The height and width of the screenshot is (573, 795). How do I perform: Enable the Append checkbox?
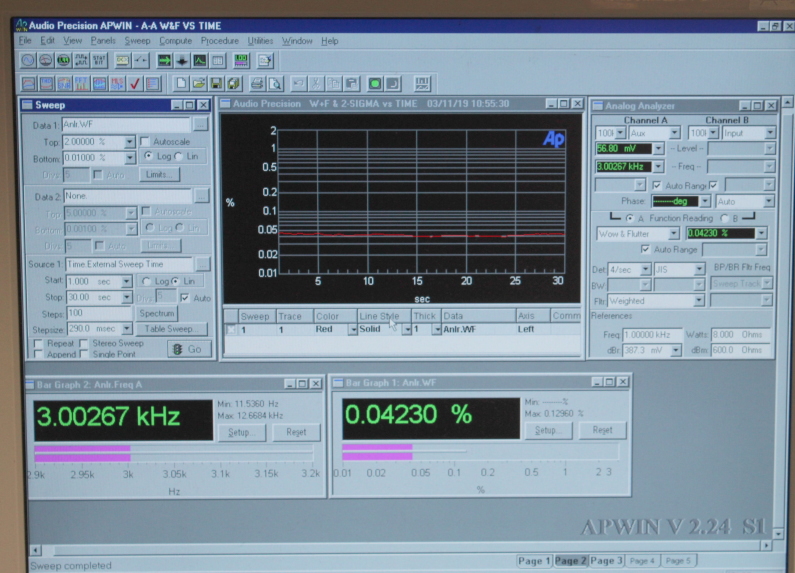(38, 354)
